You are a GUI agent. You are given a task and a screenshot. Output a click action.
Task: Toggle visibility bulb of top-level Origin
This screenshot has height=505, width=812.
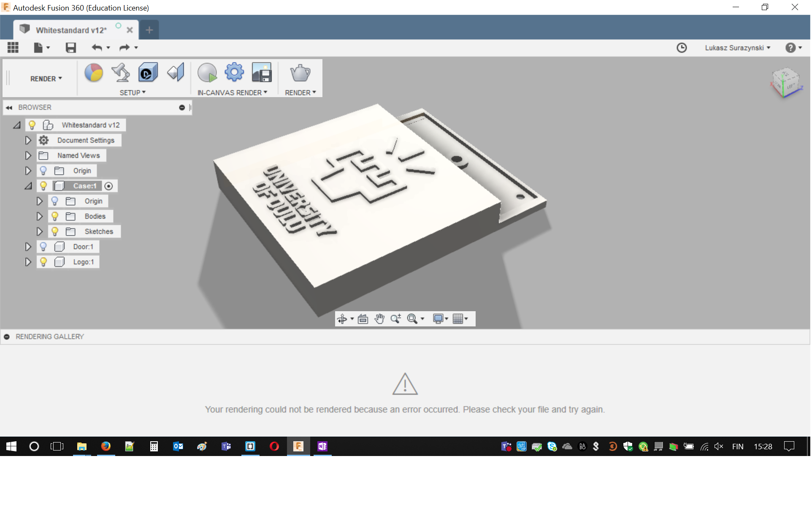point(43,171)
